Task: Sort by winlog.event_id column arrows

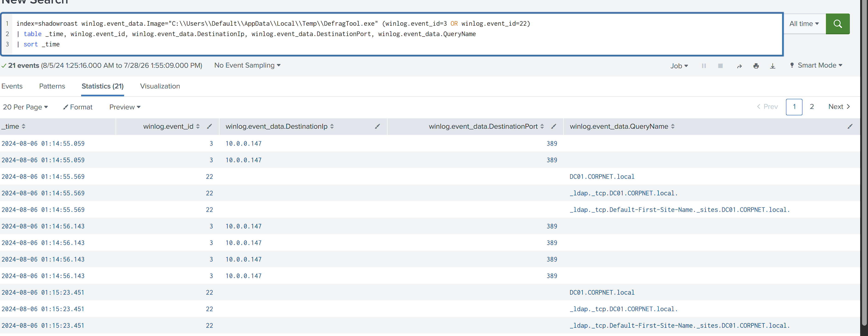Action: (198, 126)
